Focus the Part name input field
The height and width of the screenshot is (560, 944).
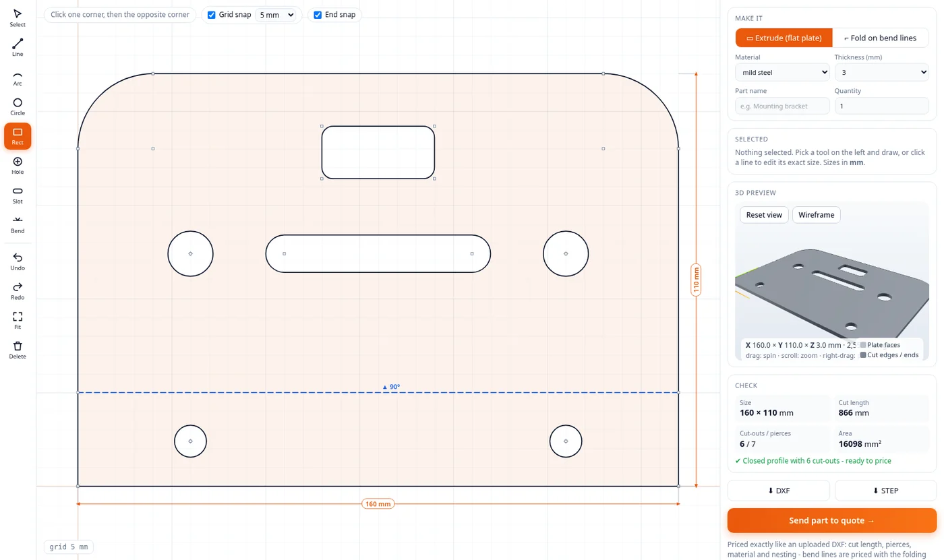point(782,106)
